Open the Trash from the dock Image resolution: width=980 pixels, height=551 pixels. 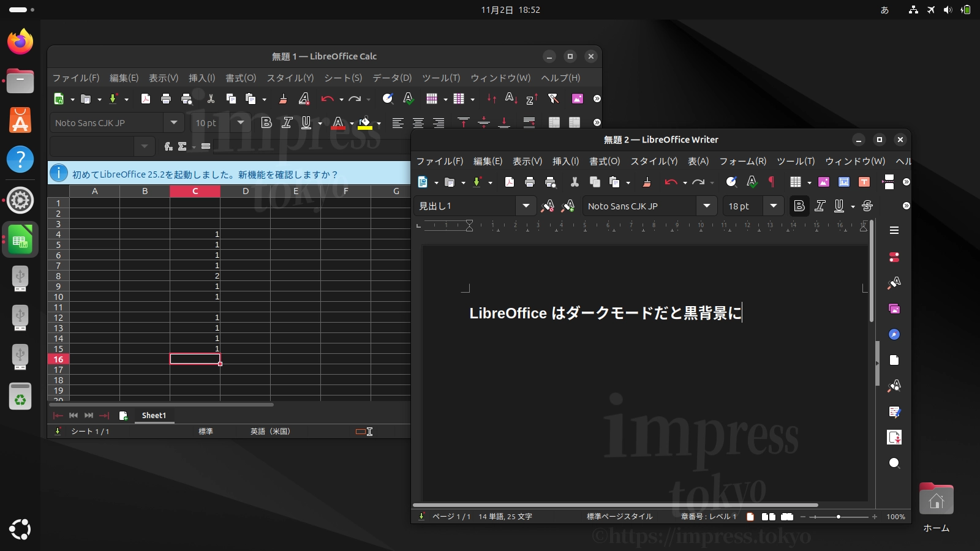(x=20, y=397)
